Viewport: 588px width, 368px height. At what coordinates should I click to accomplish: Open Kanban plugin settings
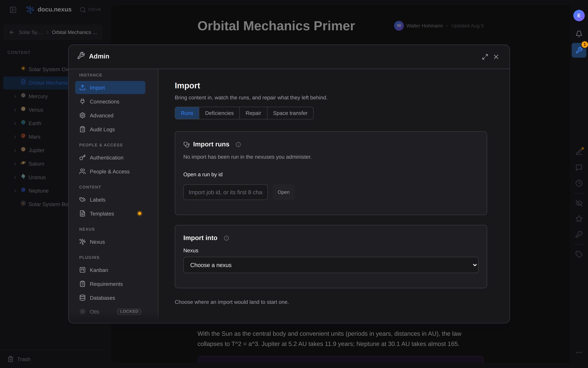[x=110, y=270]
